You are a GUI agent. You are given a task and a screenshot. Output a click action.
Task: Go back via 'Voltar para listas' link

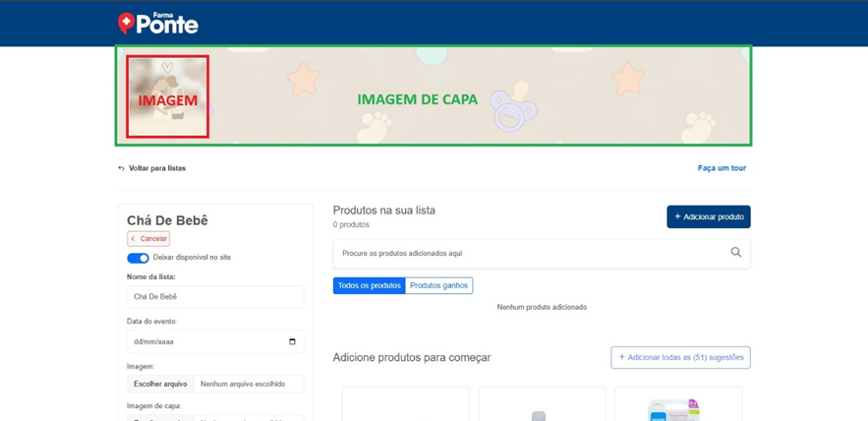click(x=156, y=168)
